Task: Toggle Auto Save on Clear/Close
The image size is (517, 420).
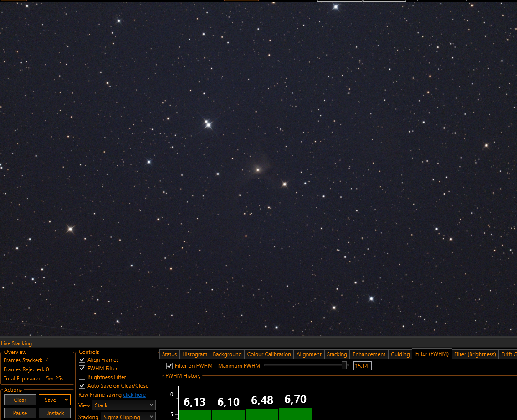Action: tap(82, 385)
